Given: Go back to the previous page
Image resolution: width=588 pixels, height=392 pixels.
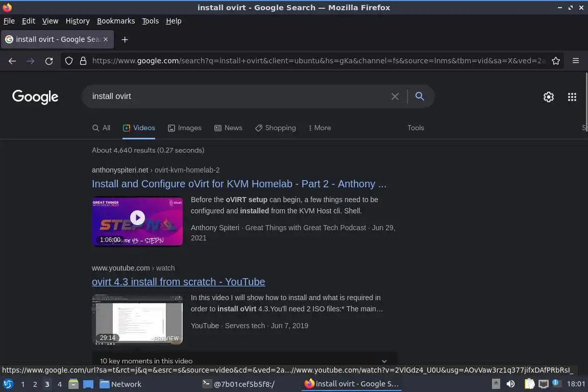Looking at the screenshot, I should [12, 61].
